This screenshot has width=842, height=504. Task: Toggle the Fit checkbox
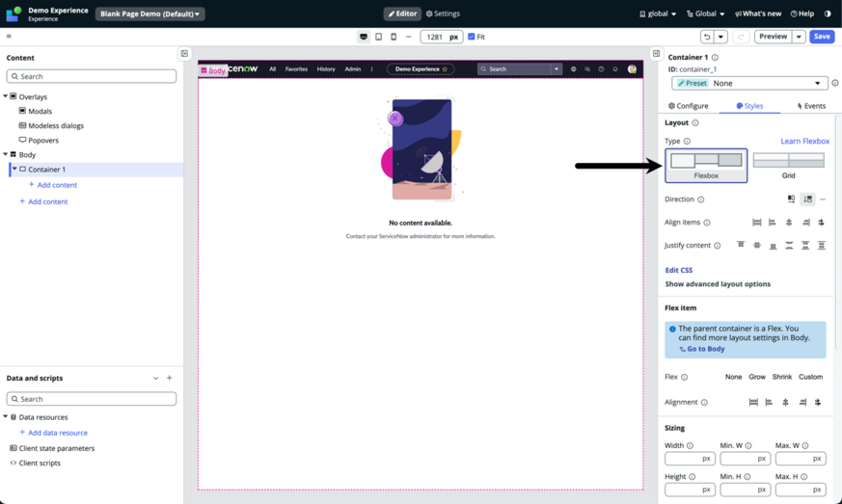click(472, 37)
